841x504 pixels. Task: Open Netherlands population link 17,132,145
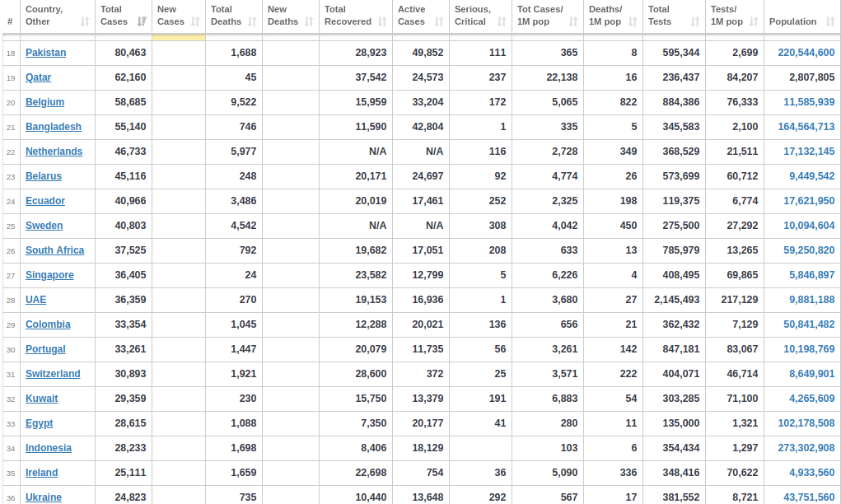click(809, 152)
